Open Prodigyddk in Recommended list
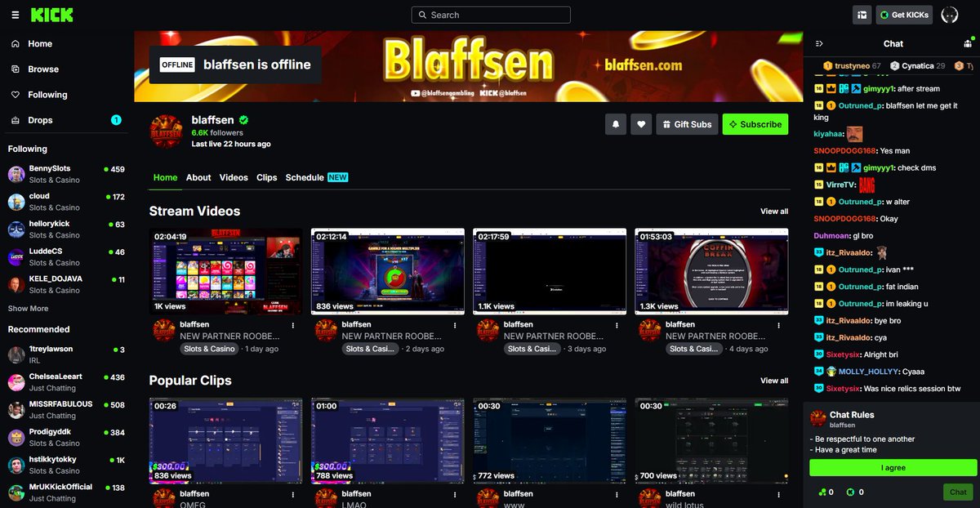The width and height of the screenshot is (980, 508). [67, 438]
